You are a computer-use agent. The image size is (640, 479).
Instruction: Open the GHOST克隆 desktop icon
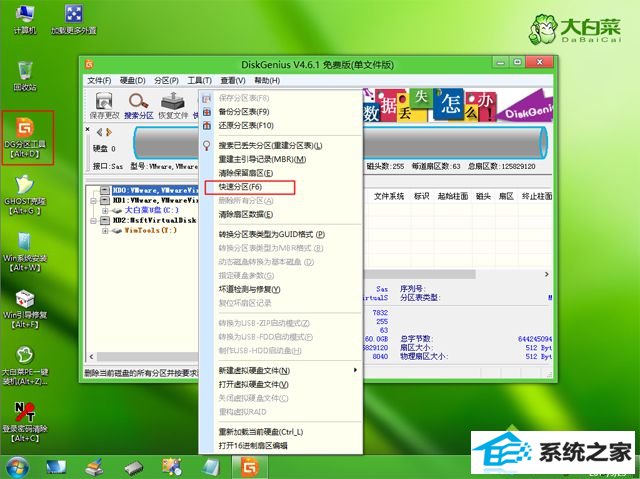(24, 195)
